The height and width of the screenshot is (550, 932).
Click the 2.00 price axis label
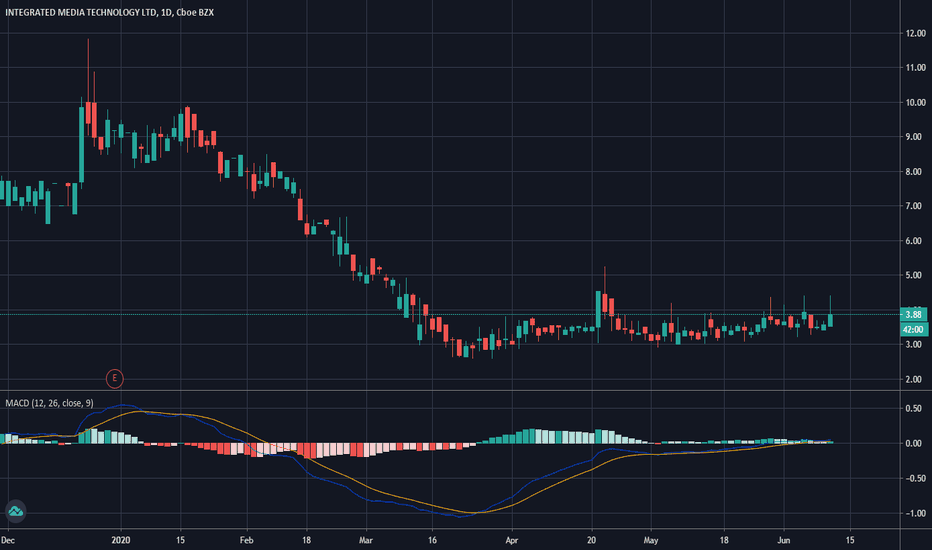914,379
